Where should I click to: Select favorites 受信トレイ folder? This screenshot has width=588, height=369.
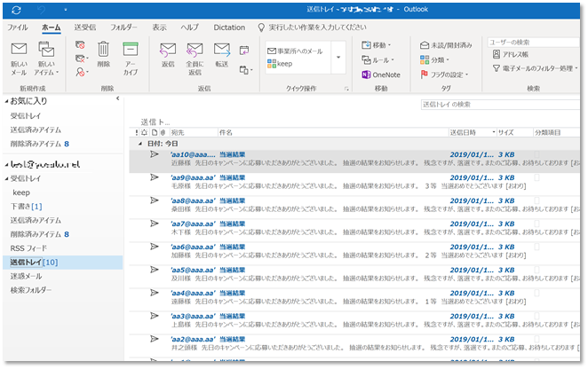pyautogui.click(x=26, y=116)
